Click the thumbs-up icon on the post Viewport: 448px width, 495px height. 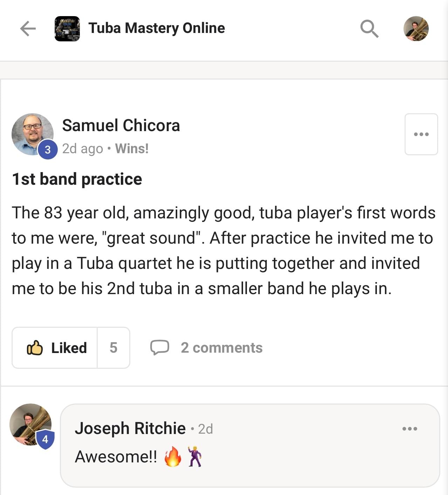[35, 348]
